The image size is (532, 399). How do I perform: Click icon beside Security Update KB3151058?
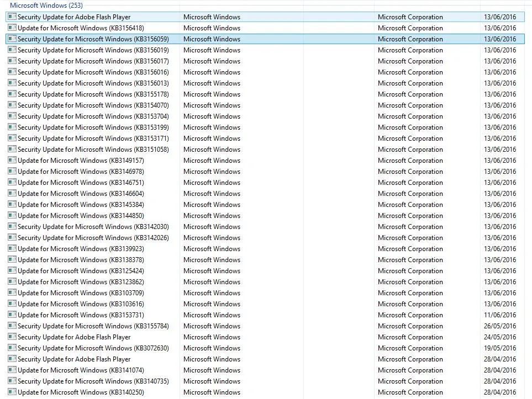[x=12, y=149]
